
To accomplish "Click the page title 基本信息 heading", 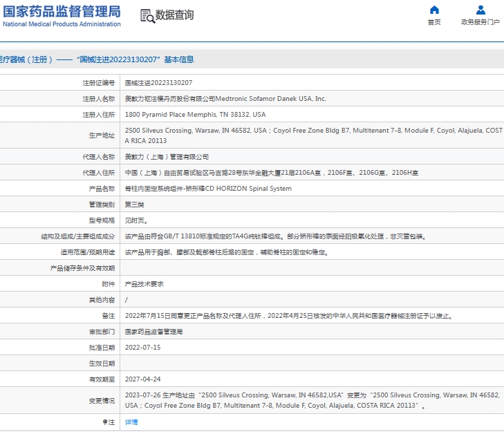I will (x=179, y=59).
